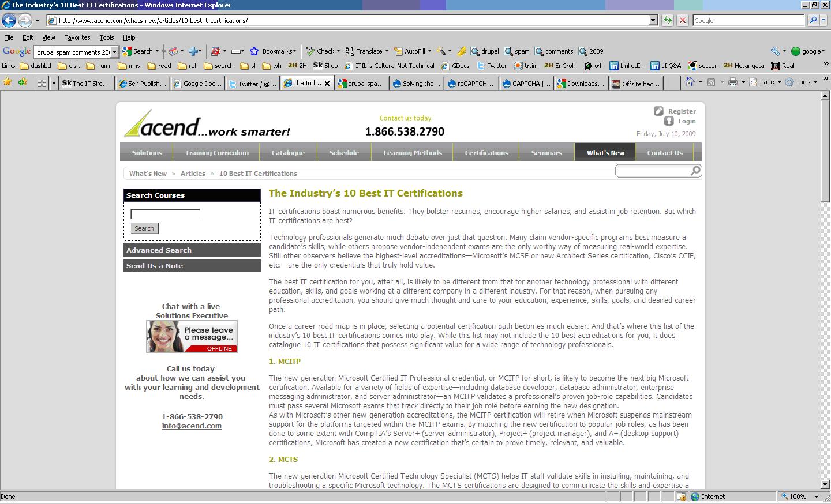Click the Google toolbar Translate button
The height and width of the screenshot is (504, 831).
365,51
